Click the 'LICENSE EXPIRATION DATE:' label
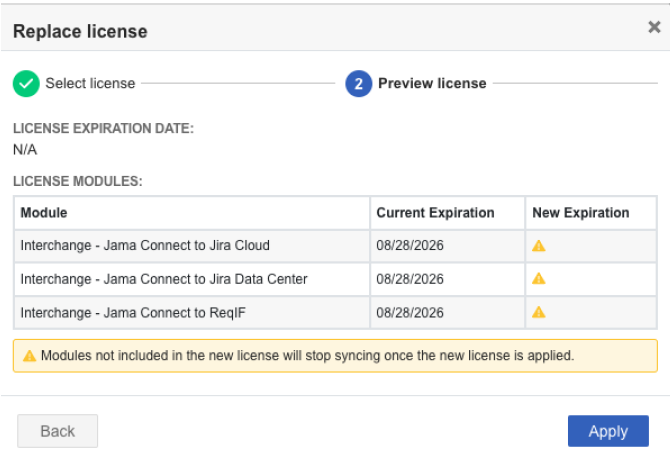 [103, 128]
